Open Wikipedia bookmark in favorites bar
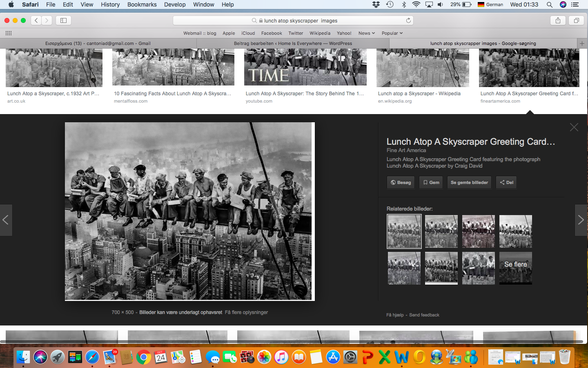Image resolution: width=588 pixels, height=368 pixels. coord(320,33)
